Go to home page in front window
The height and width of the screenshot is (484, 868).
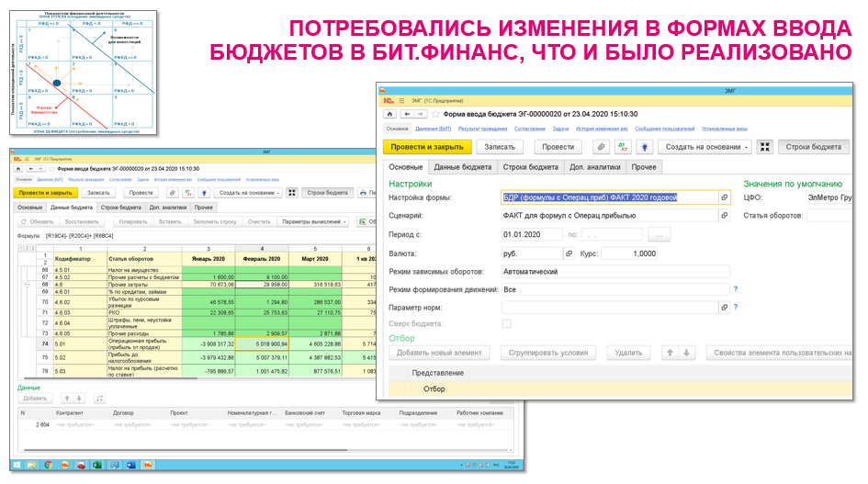tap(389, 114)
